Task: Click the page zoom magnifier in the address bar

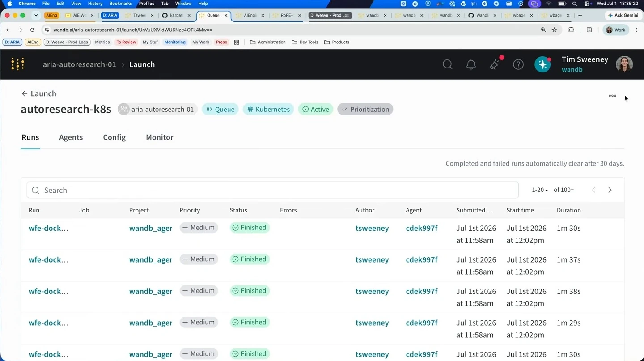Action: 543,30
